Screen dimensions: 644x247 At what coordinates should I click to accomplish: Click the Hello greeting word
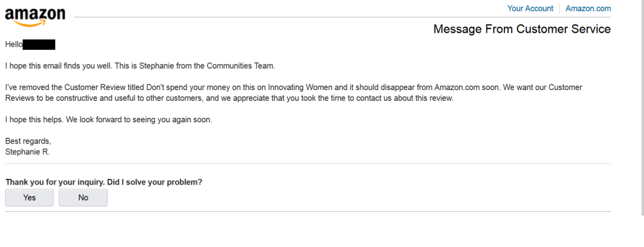(x=14, y=45)
